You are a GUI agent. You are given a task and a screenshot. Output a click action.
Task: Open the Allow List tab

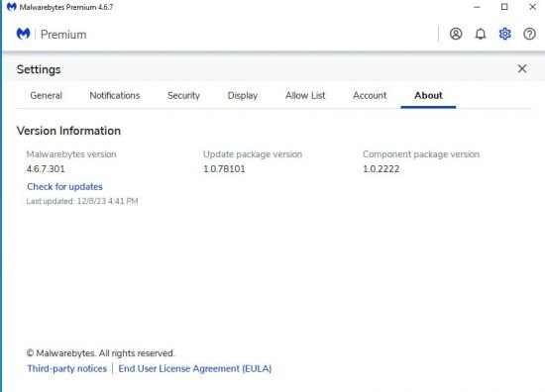click(305, 95)
